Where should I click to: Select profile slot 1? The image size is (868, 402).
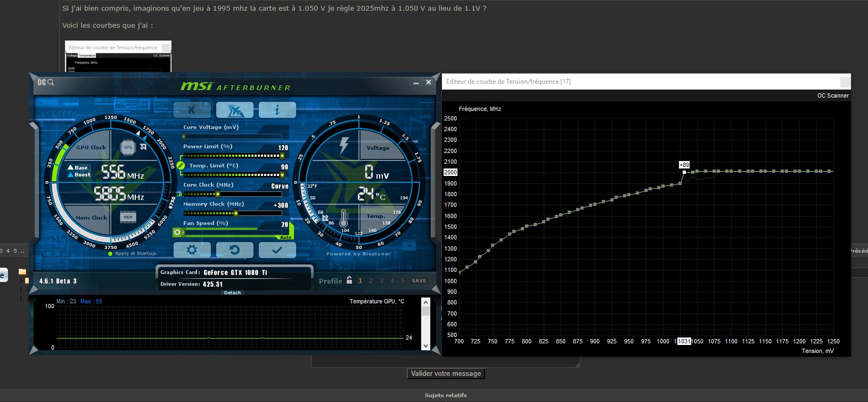coord(361,281)
